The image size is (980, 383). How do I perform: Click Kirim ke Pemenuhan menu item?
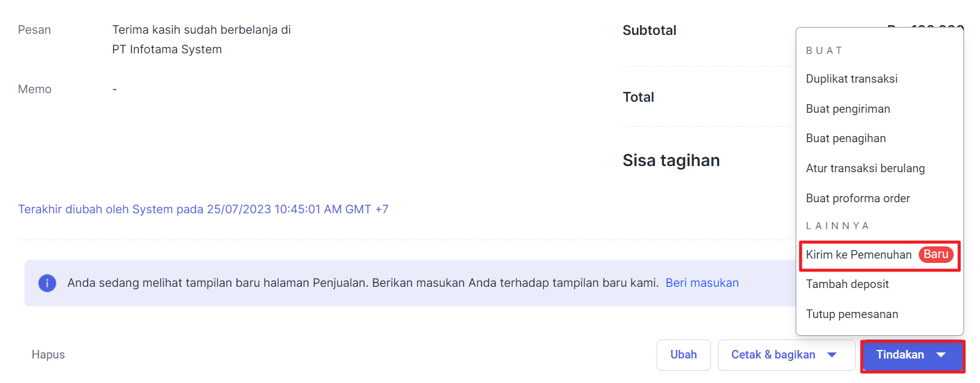tap(858, 254)
